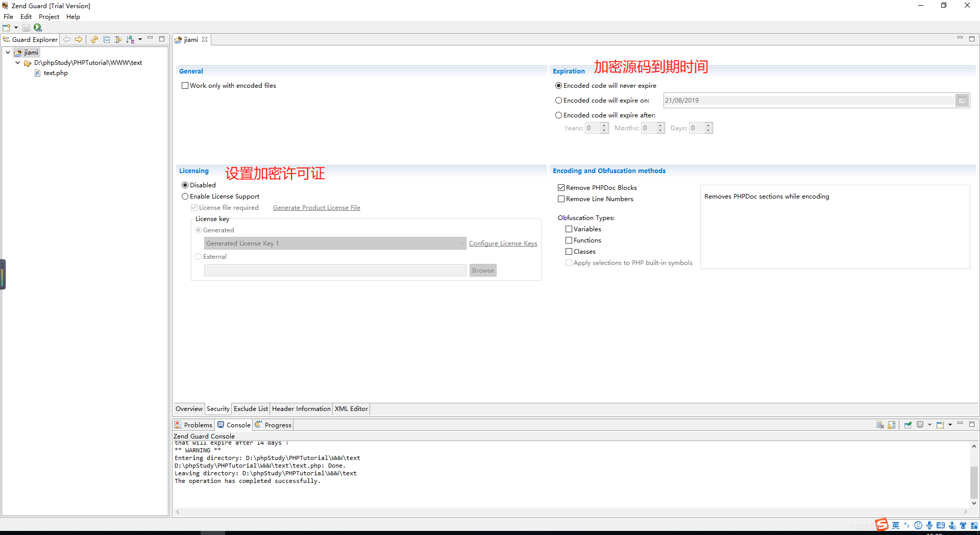Open the Help menu
The width and height of the screenshot is (980, 535).
click(73, 16)
